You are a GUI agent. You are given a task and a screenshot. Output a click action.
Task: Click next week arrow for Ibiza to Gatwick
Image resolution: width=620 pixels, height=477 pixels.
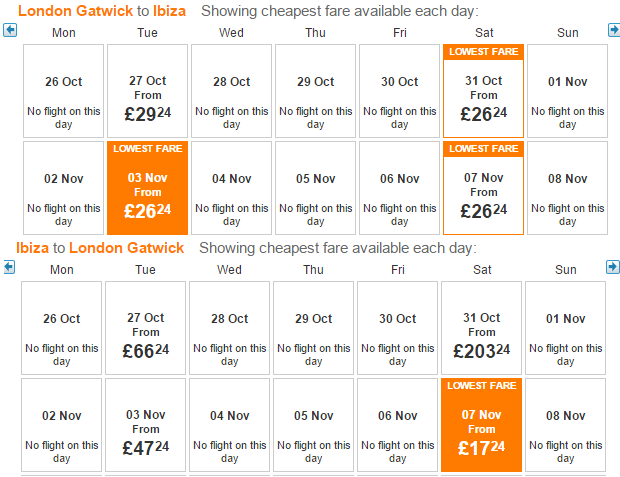(612, 267)
